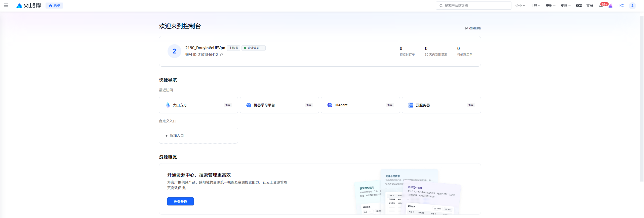Image resolution: width=644 pixels, height=218 pixels.
Task: View 待处理工单 count
Action: [x=465, y=51]
